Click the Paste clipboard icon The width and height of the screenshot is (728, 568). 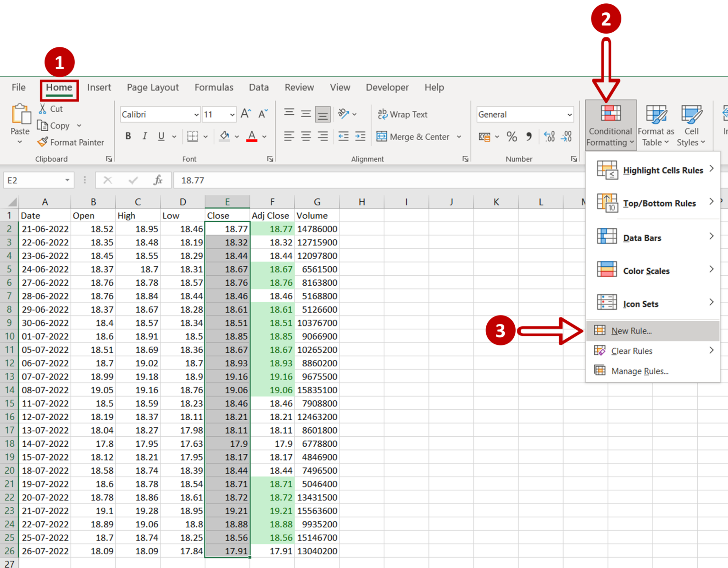pos(20,114)
